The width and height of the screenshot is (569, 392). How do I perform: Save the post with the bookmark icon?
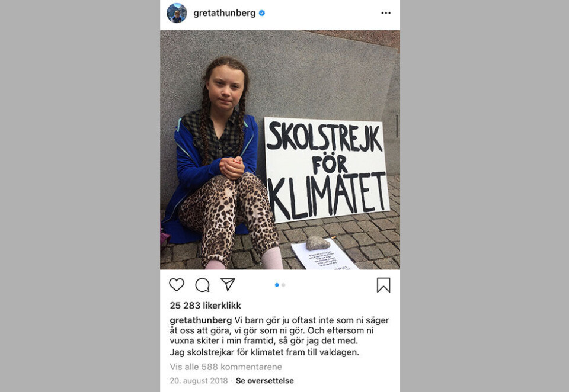point(383,285)
